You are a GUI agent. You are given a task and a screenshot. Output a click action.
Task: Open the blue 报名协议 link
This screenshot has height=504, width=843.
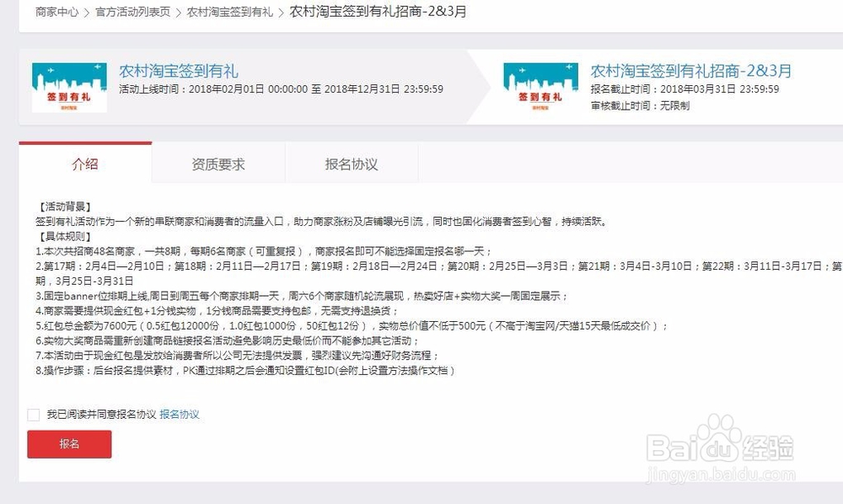point(180,415)
